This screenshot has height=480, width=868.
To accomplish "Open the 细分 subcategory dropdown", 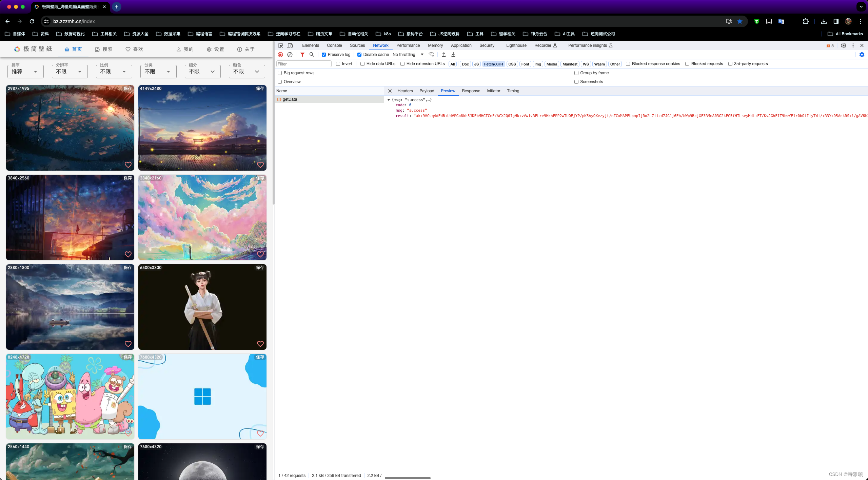I will [203, 72].
